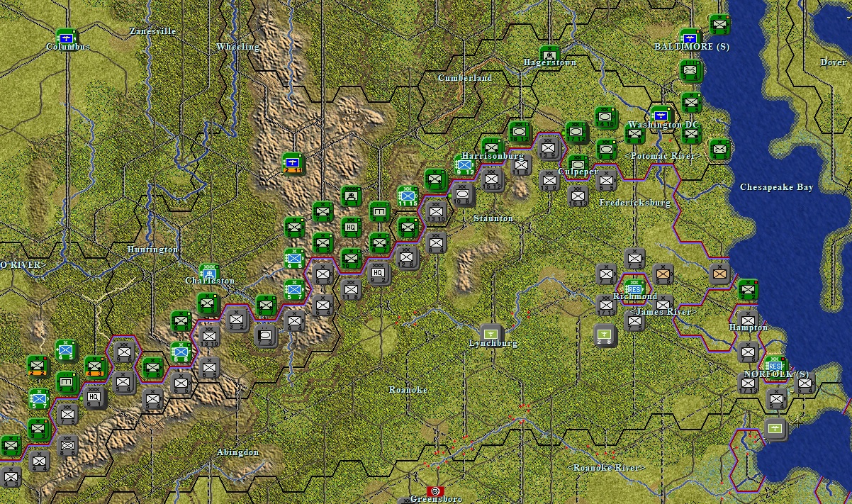Select the green unit with orange strength 4-3
The height and width of the screenshot is (504, 852).
(95, 367)
